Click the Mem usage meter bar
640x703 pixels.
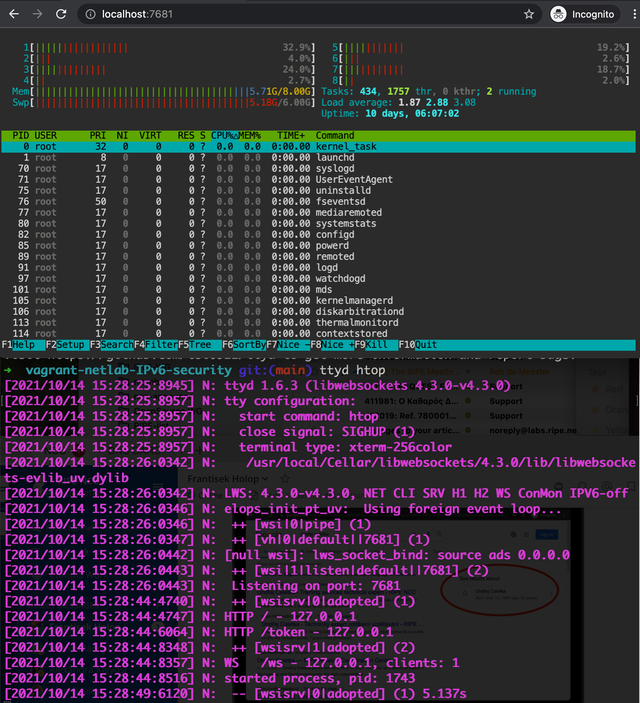click(x=164, y=91)
